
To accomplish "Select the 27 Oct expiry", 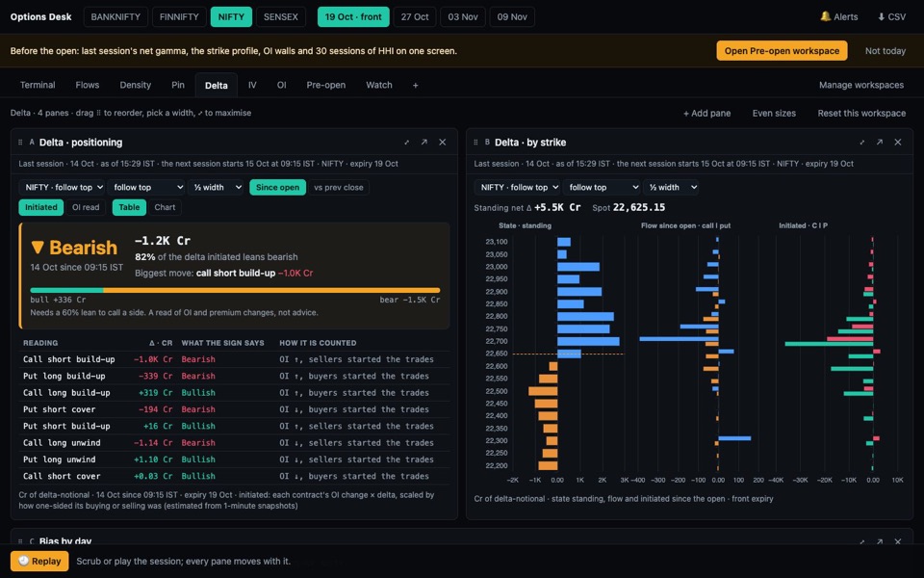I will pos(415,17).
